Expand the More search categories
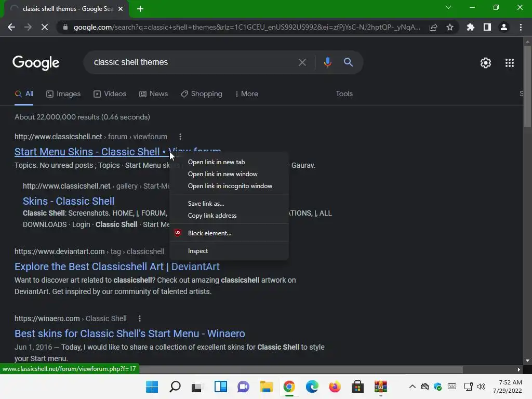The image size is (532, 399). click(x=247, y=94)
